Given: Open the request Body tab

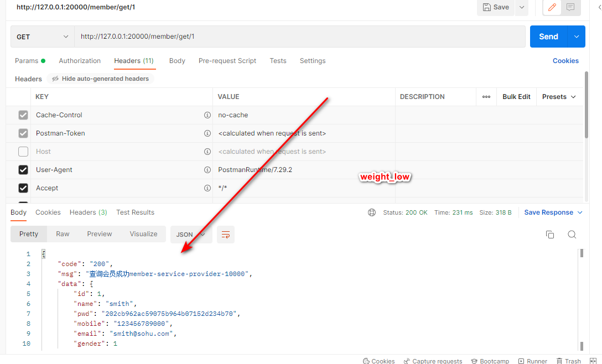Looking at the screenshot, I should [x=177, y=61].
